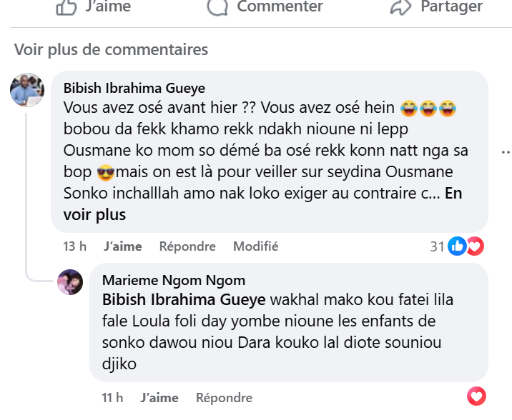Image resolution: width=512 pixels, height=420 pixels.
Task: Reply to Marieme Ngom Ngom's comment
Action: tap(224, 398)
